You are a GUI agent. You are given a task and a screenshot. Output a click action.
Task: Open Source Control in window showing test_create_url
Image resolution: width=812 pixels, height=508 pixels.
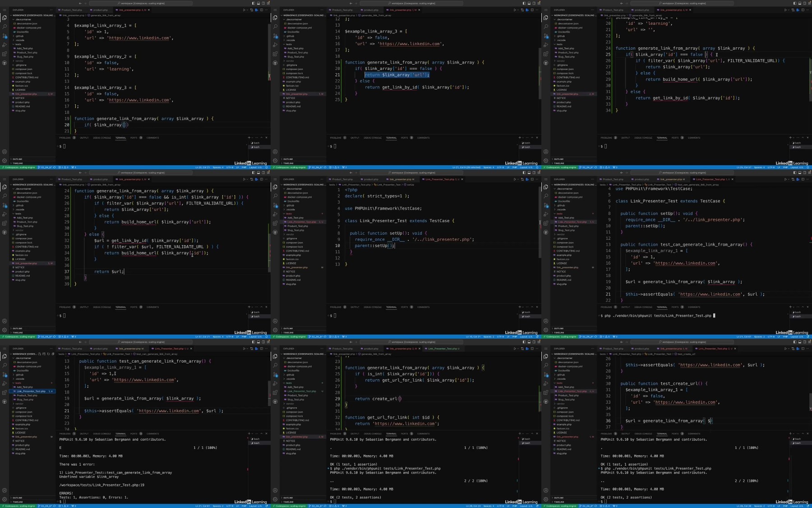coord(546,374)
